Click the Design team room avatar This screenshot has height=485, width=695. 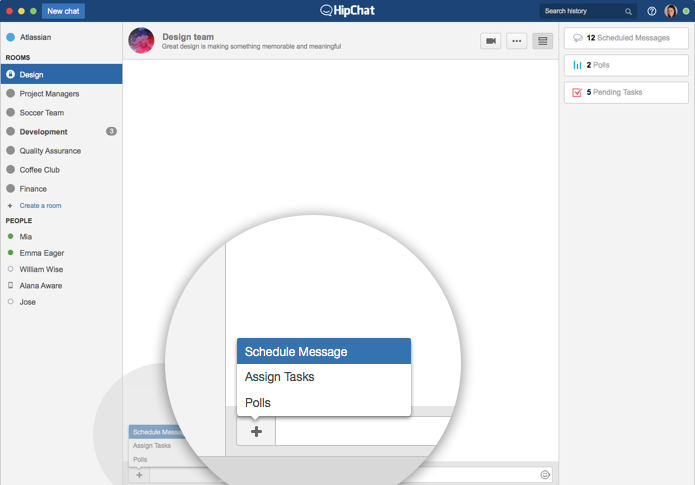pos(141,40)
